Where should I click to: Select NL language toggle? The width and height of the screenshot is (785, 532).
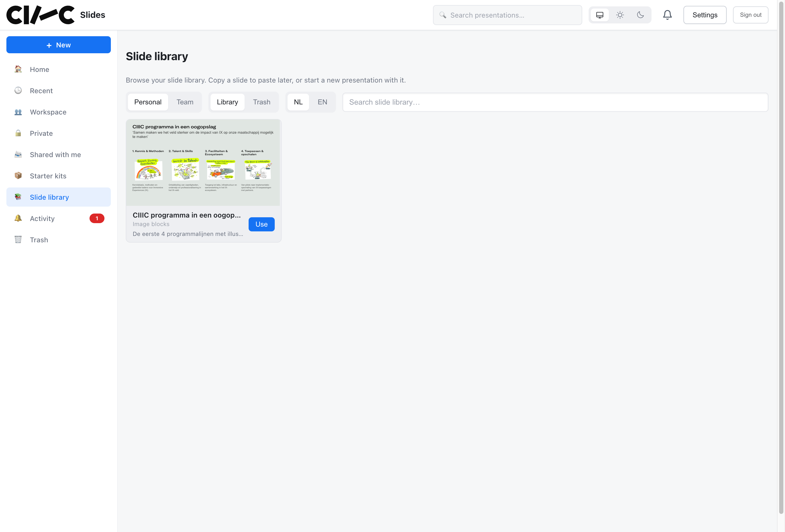coord(298,102)
